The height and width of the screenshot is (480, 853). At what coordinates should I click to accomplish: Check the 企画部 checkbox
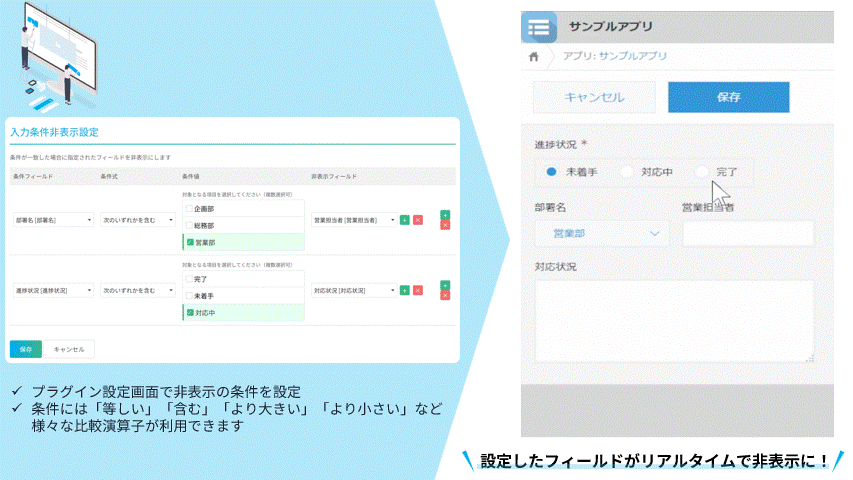pyautogui.click(x=189, y=208)
